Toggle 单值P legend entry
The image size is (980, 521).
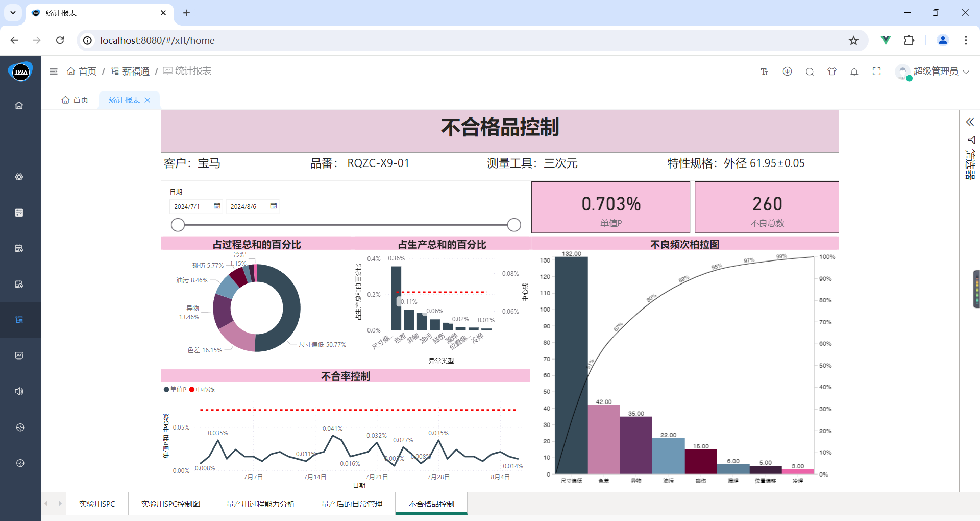point(175,390)
